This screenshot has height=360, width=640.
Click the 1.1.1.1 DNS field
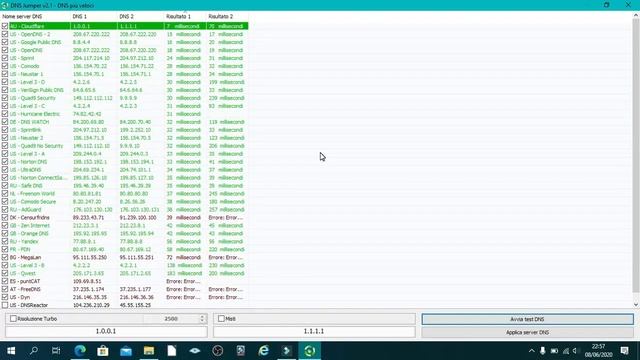pos(314,331)
